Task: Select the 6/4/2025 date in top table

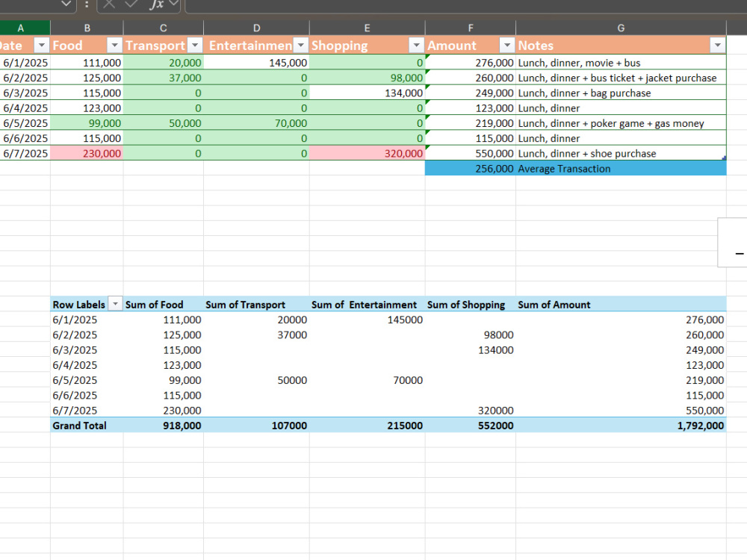Action: (25, 108)
